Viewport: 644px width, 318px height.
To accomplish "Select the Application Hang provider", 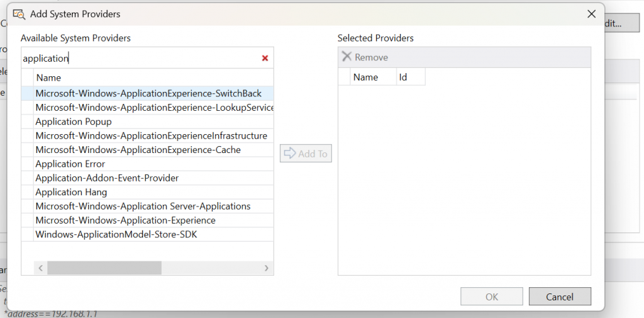I will tap(148, 192).
